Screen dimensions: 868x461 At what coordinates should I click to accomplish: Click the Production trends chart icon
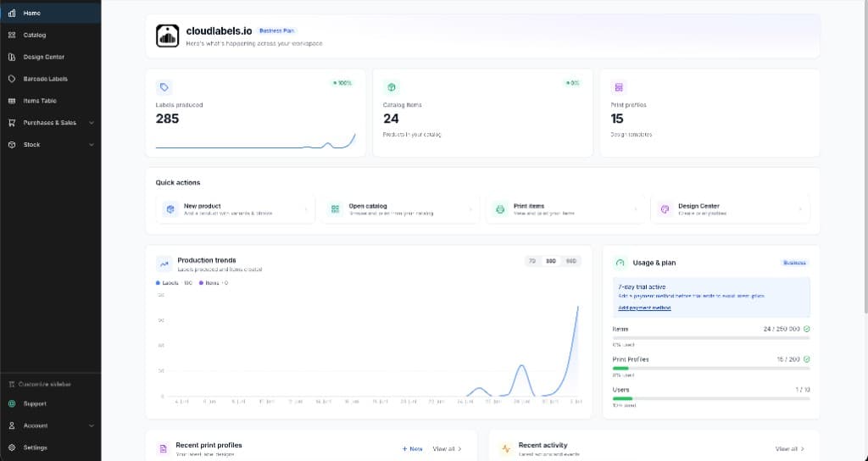tap(164, 264)
